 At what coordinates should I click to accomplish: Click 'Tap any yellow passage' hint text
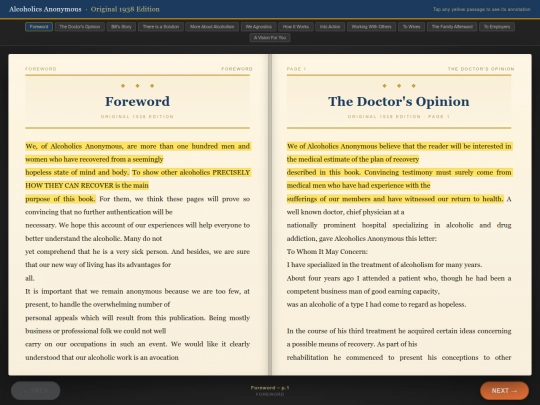click(481, 9)
